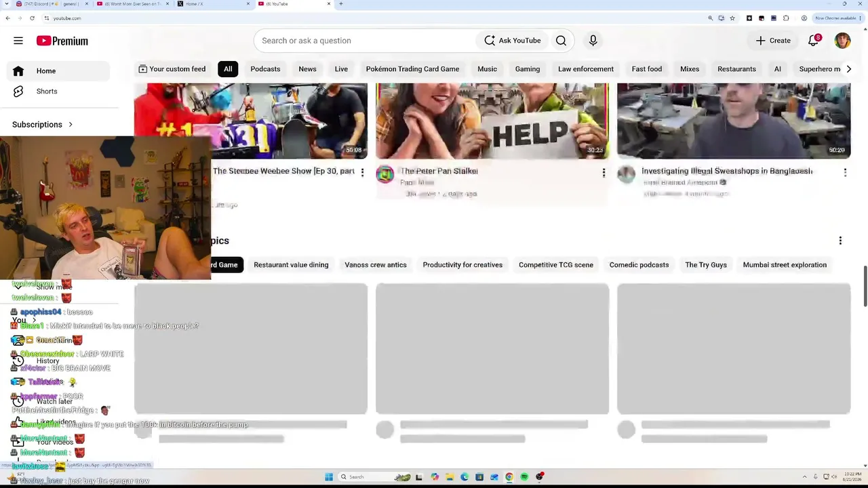Select Productivity for creatives topic
The image size is (868, 488).
coord(462,265)
